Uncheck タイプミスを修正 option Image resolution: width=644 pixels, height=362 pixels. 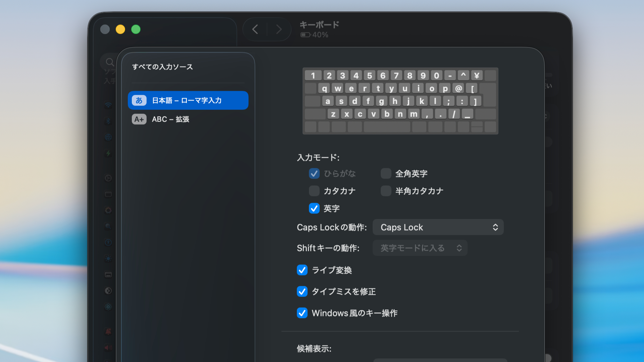coord(302,292)
